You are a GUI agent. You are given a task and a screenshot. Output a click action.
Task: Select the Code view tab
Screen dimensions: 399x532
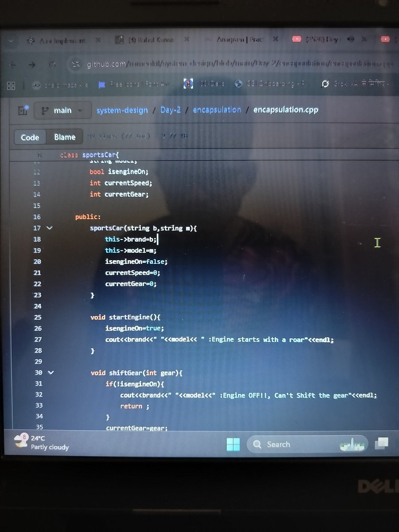[30, 137]
